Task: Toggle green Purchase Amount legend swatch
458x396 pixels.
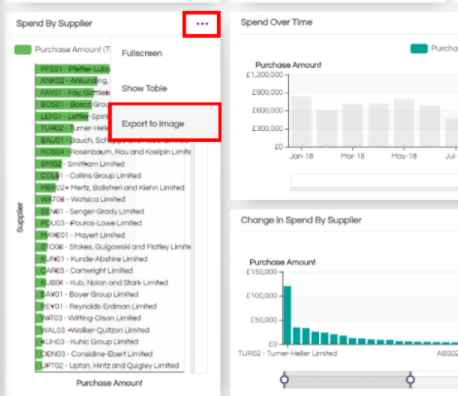Action: point(23,50)
